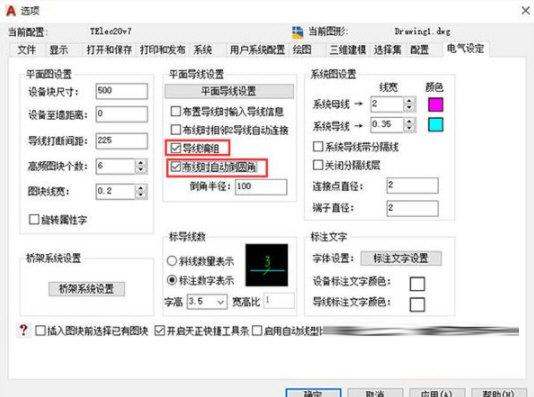Toggle the 布线时自动倒圆角 checkbox
The image size is (534, 397).
(x=175, y=166)
